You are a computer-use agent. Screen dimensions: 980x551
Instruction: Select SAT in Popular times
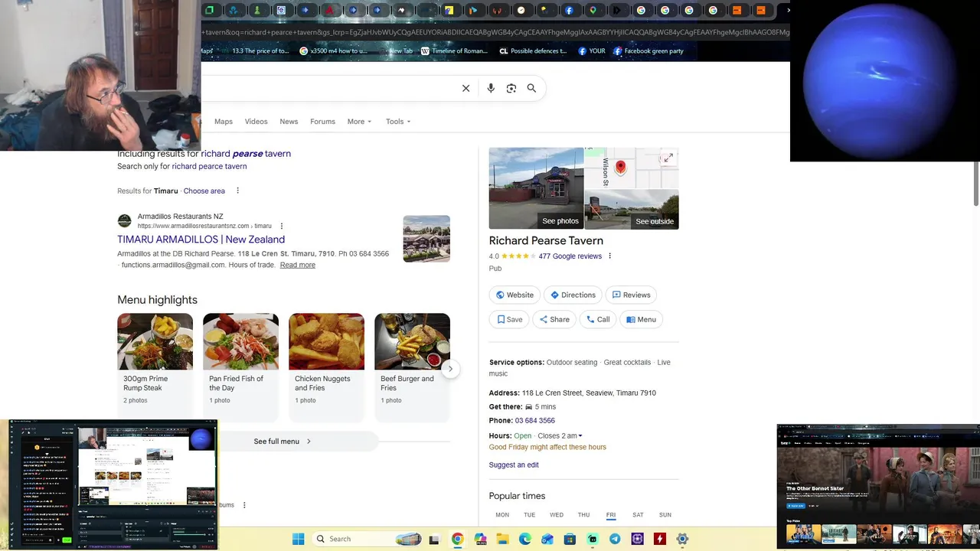638,515
